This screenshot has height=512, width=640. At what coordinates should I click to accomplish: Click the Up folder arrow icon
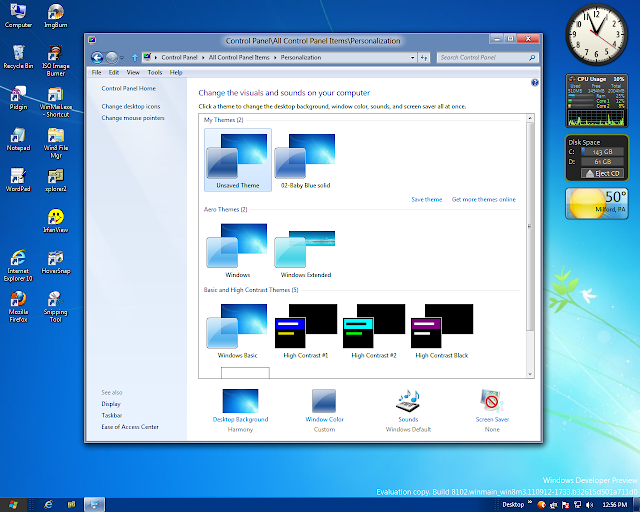135,58
